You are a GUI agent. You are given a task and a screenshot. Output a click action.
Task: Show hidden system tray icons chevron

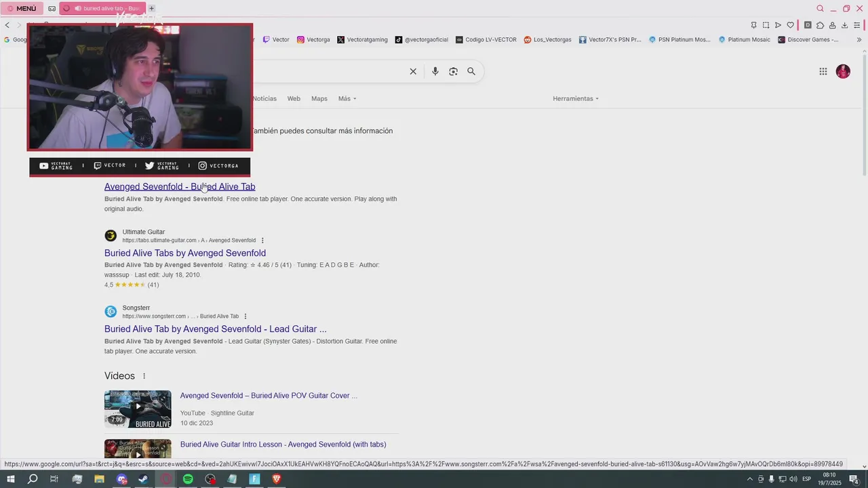(x=749, y=479)
